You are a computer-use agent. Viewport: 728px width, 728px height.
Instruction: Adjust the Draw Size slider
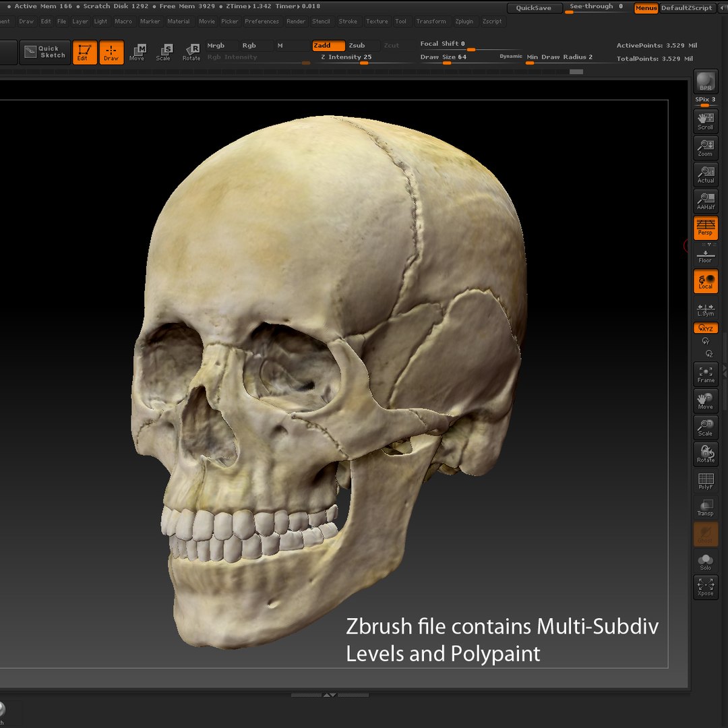click(457, 59)
